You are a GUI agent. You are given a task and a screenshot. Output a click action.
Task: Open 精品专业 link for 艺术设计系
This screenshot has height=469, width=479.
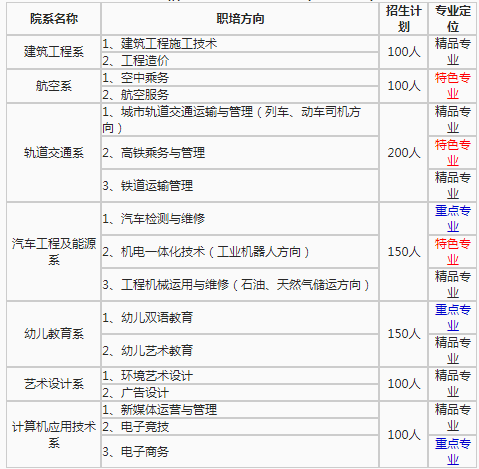(452, 384)
